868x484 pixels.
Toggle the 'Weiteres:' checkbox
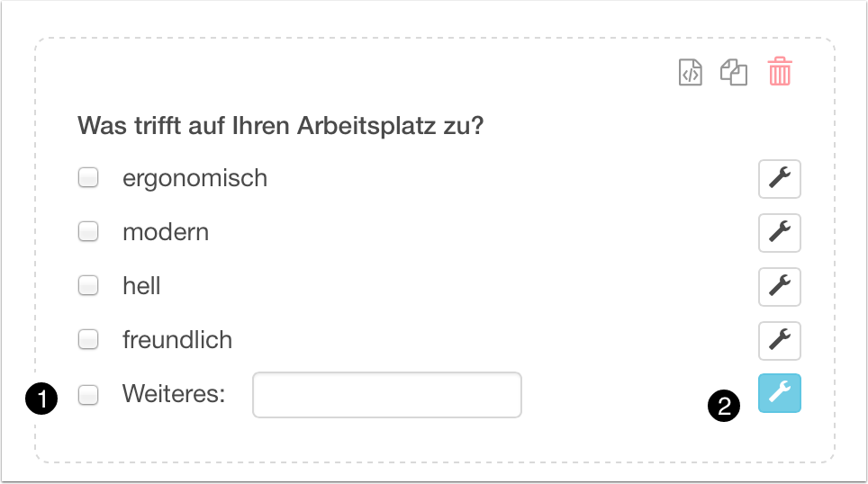tap(88, 394)
